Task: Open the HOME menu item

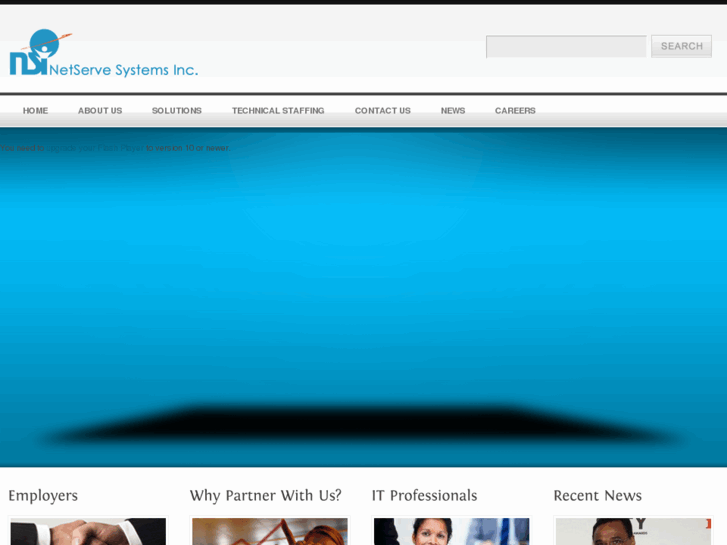Action: pos(35,111)
